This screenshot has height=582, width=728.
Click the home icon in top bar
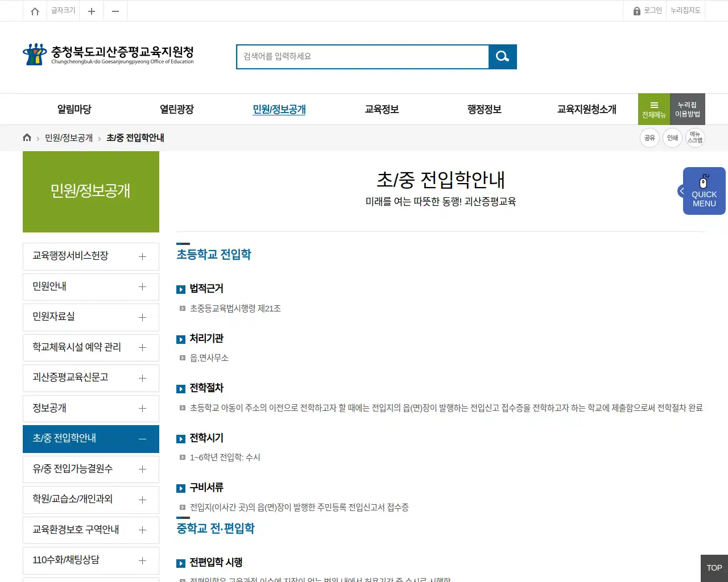pyautogui.click(x=35, y=11)
